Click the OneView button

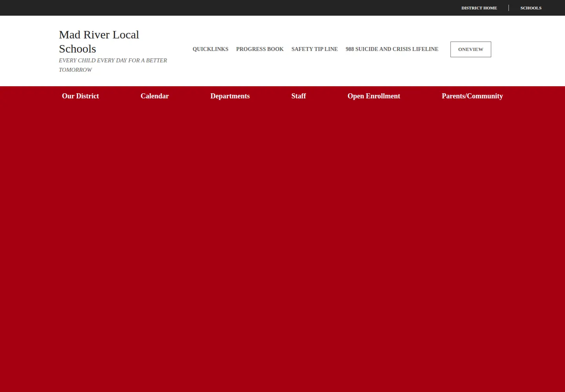(471, 49)
